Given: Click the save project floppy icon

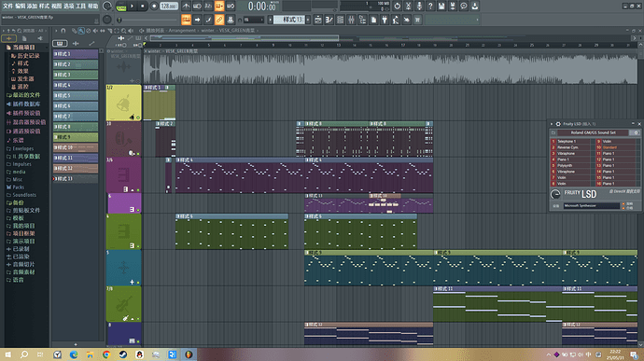Looking at the screenshot, I should click(x=441, y=6).
